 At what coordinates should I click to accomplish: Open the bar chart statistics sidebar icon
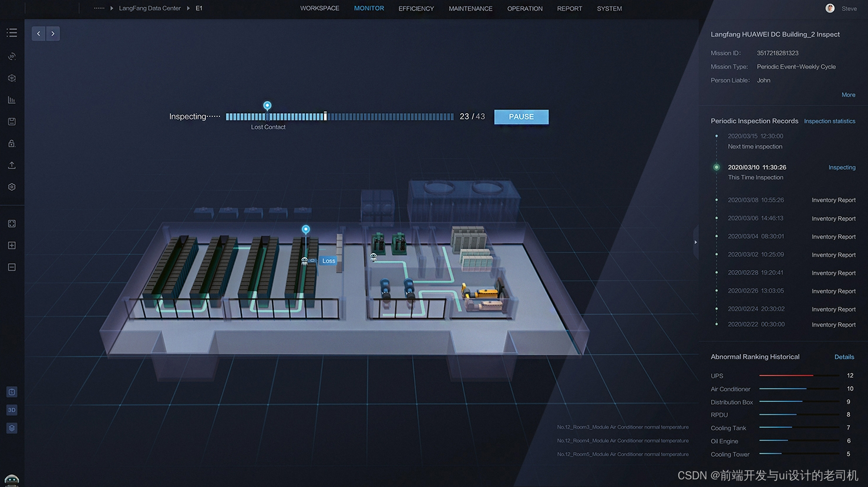click(x=12, y=100)
